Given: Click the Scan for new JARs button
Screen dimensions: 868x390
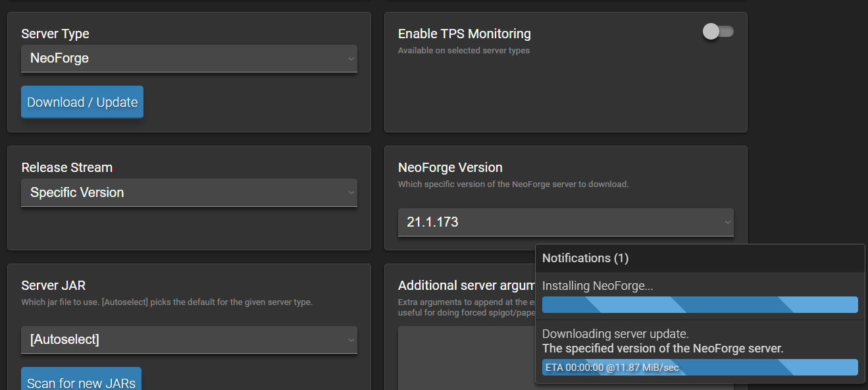Looking at the screenshot, I should 81,379.
